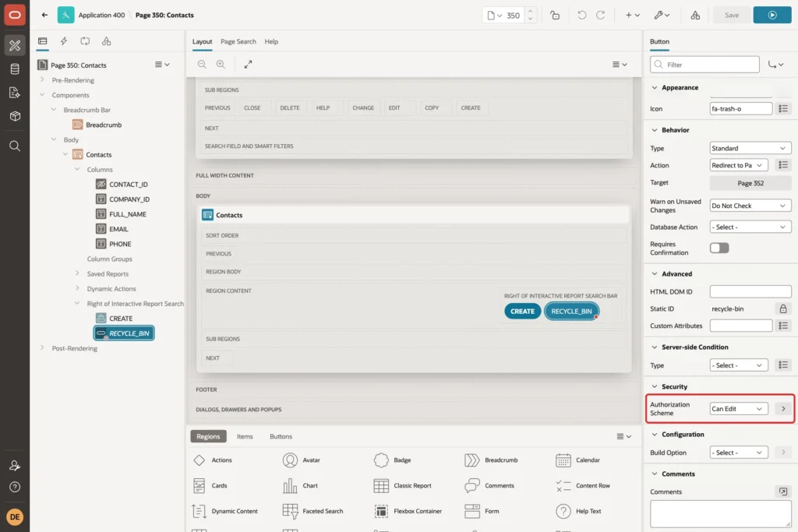
Task: Open the Build Option select list
Action: 739,452
